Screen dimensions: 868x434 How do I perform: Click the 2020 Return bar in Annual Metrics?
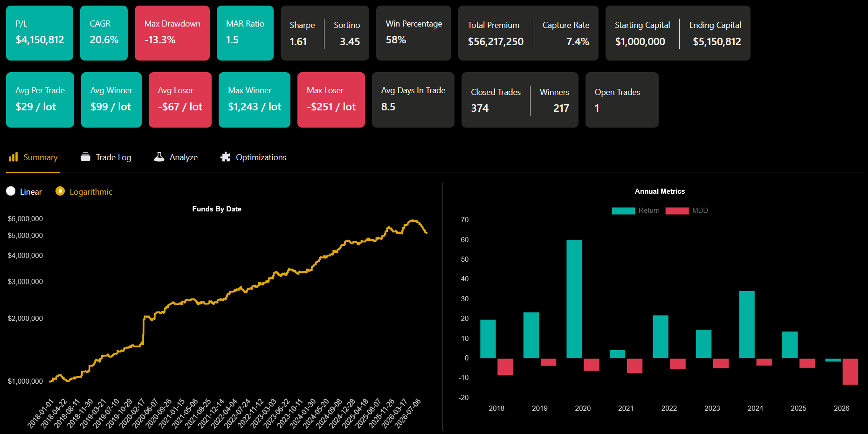point(574,299)
